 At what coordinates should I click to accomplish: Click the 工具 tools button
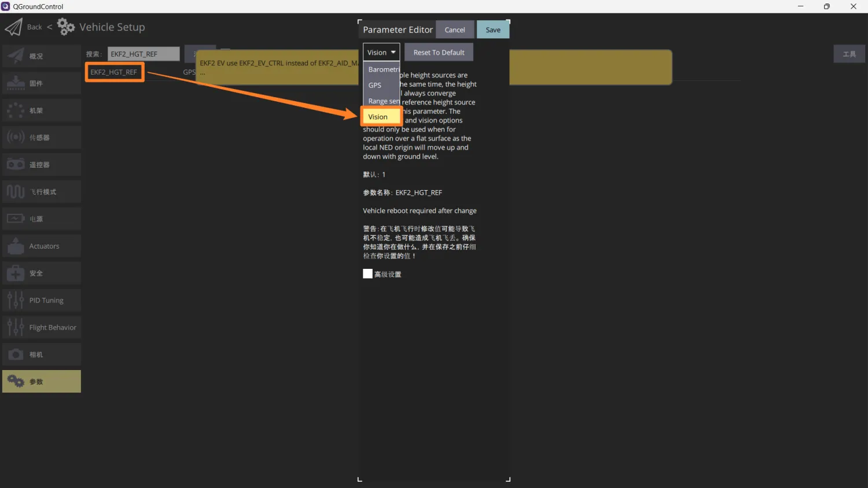tap(849, 54)
